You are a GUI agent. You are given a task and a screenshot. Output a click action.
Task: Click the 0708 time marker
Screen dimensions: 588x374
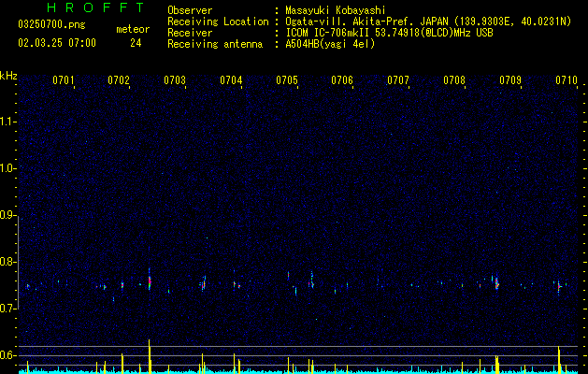[x=454, y=80]
